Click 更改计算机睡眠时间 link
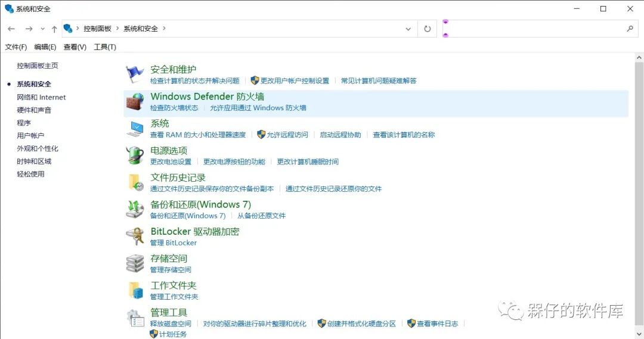 308,161
